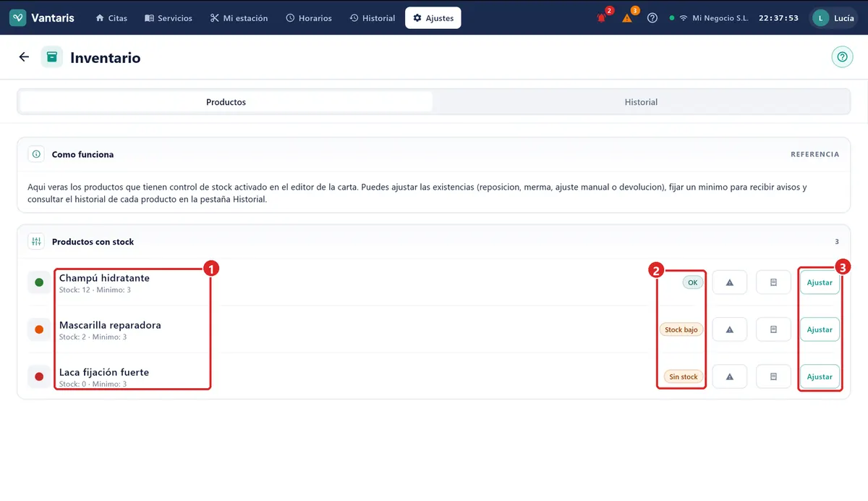Click the sliders icon beside Productos con stock

(36, 242)
